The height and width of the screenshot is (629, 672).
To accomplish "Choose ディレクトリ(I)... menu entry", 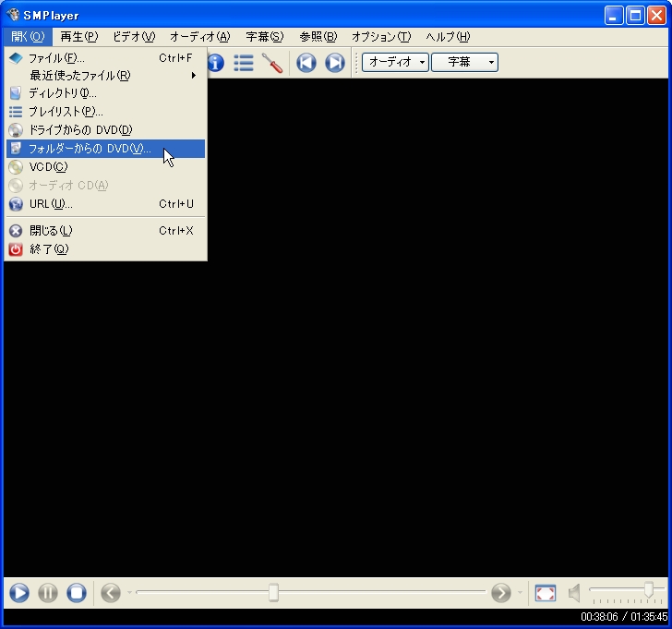I will coord(105,93).
